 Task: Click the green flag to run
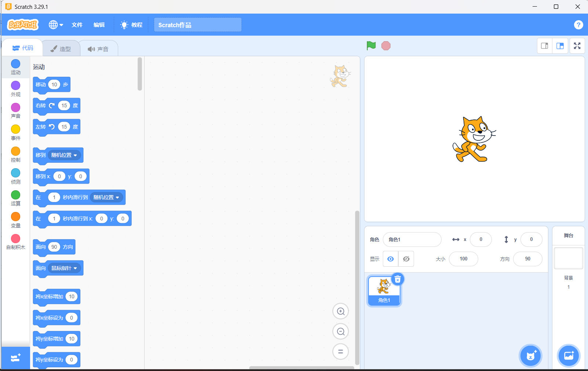[371, 46]
